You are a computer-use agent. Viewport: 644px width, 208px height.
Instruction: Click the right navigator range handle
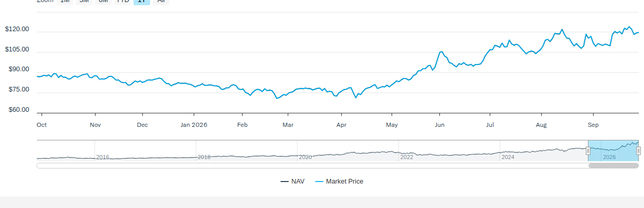(638, 151)
